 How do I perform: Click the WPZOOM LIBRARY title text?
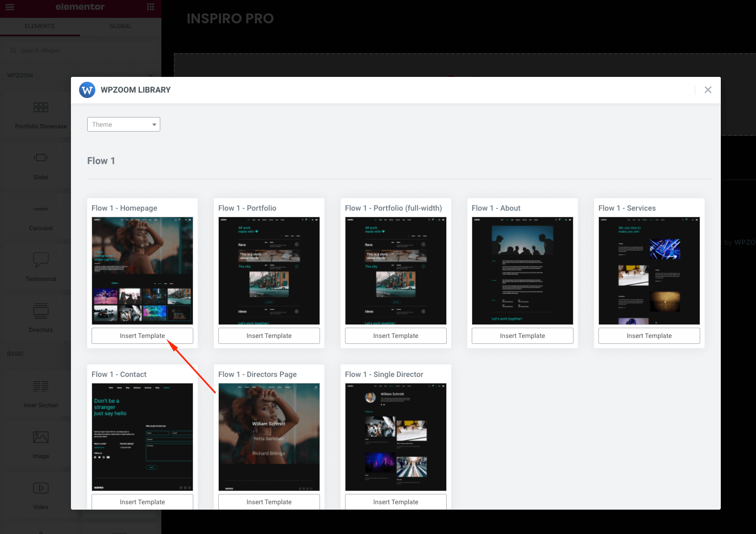click(x=135, y=90)
